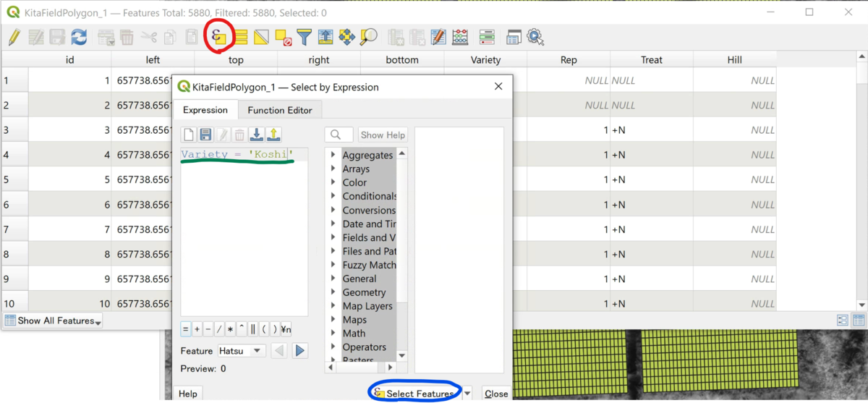Click the Select by Expression toolbar icon
868x403 pixels.
tap(218, 36)
